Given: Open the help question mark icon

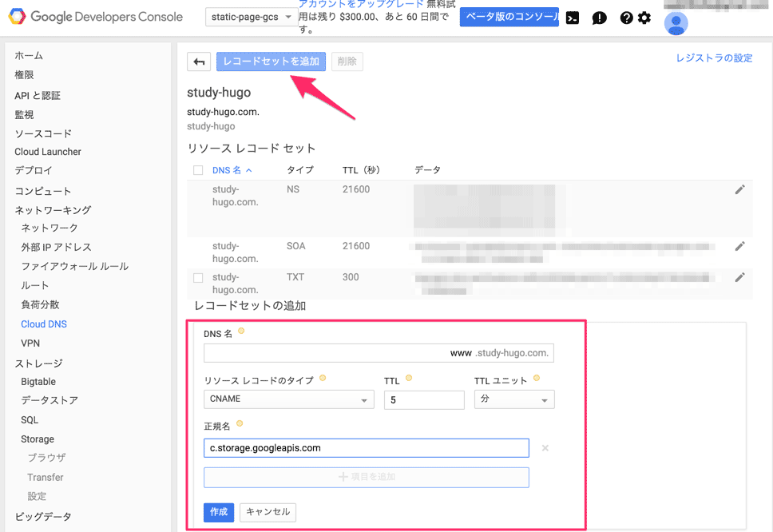Looking at the screenshot, I should point(626,18).
